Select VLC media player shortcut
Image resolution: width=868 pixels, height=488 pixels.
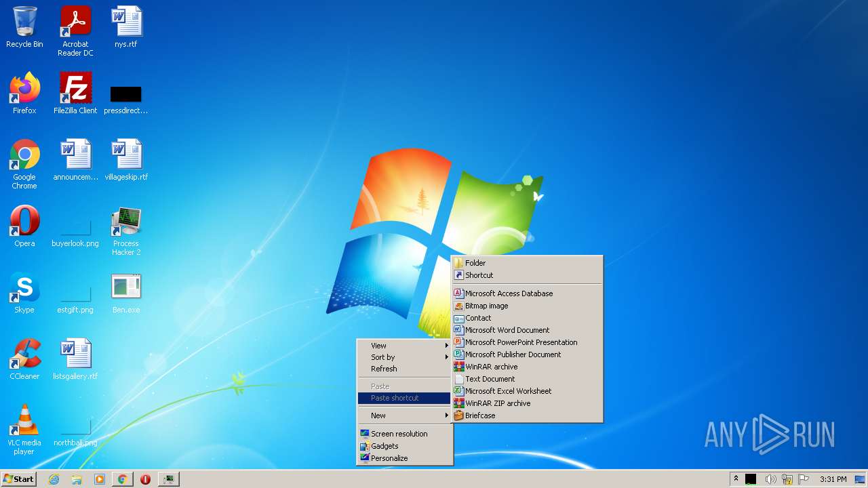(x=24, y=430)
